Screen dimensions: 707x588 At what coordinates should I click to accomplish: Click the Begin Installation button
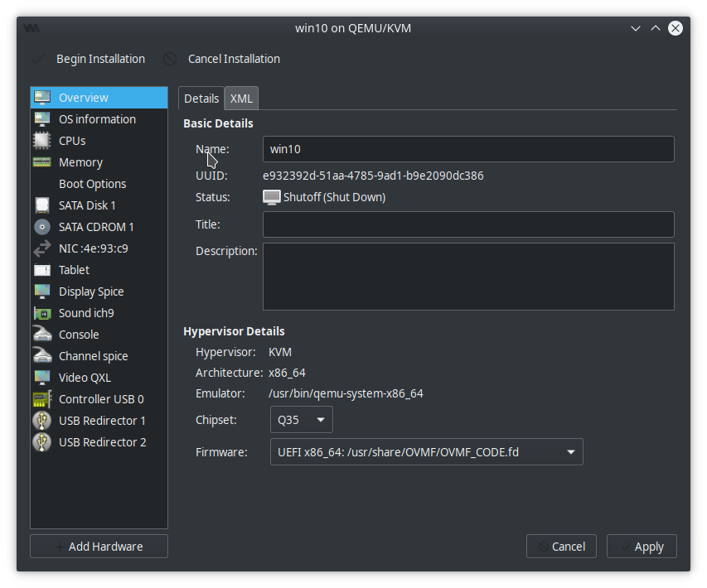pyautogui.click(x=89, y=59)
